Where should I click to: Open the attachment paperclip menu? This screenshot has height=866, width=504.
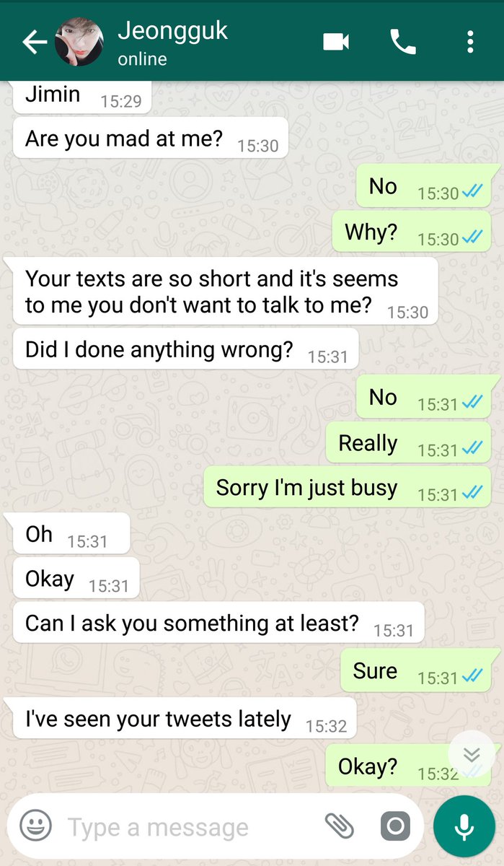click(337, 825)
